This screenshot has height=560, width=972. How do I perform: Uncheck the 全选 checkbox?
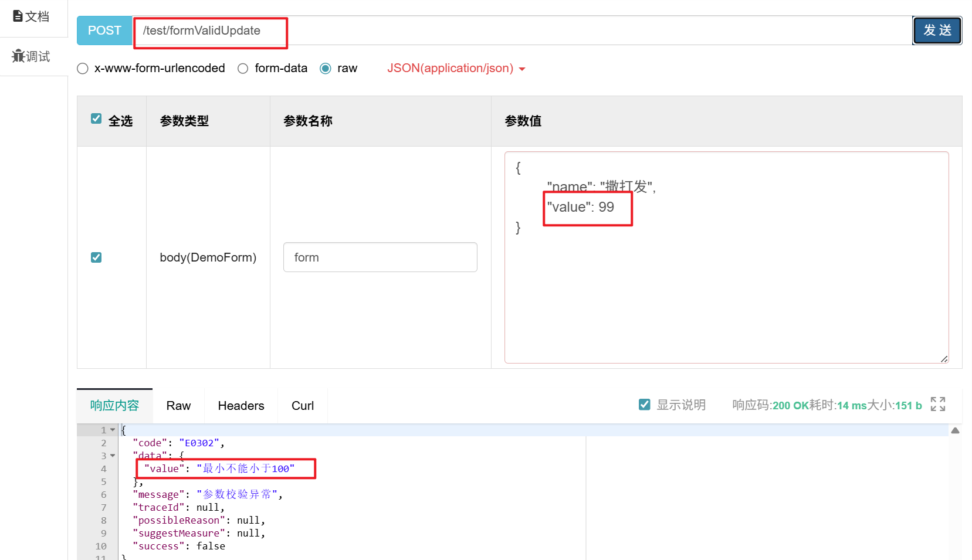click(96, 118)
